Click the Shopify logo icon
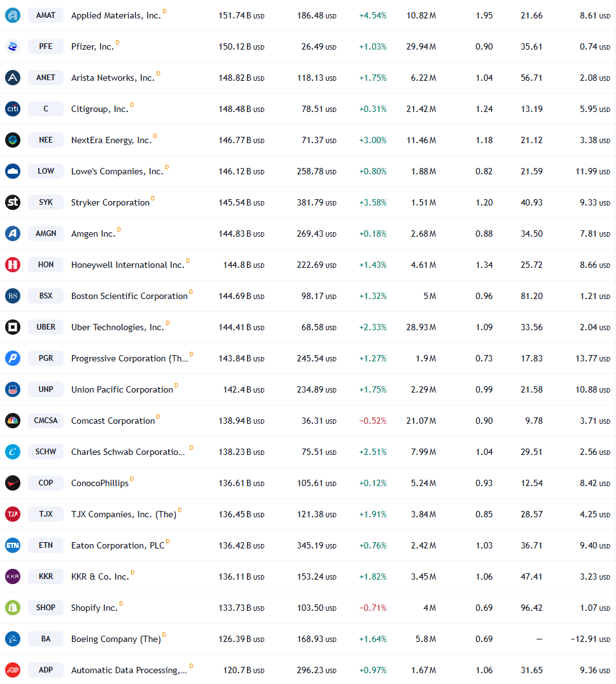Screen dimensions: 616x684 tap(13, 608)
